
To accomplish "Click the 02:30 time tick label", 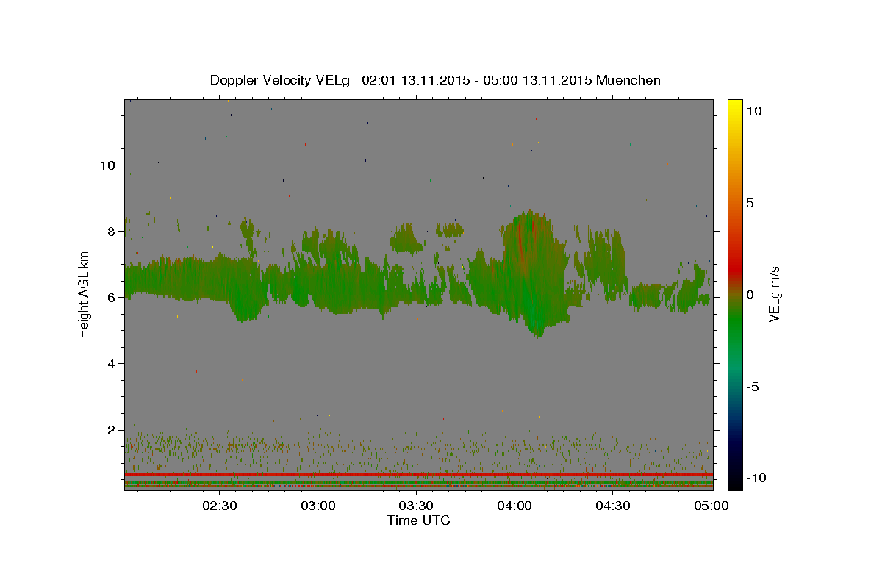I will (x=220, y=506).
